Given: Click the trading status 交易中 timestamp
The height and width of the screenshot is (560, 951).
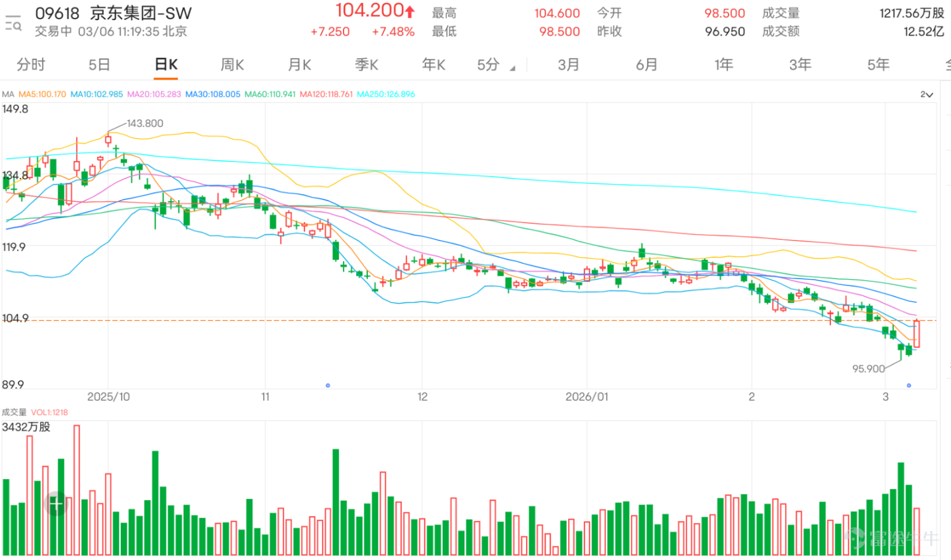Looking at the screenshot, I should pos(111,31).
